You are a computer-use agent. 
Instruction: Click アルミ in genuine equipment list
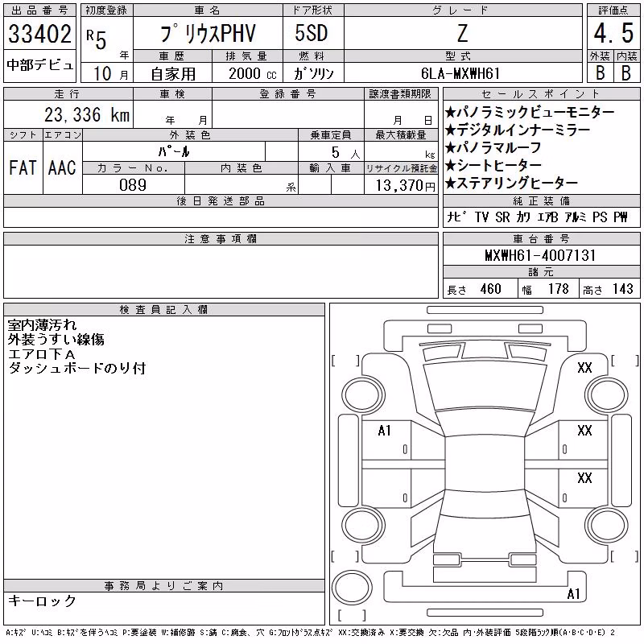click(576, 217)
